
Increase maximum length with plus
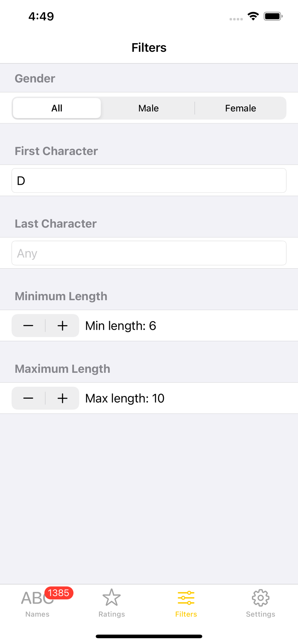coord(63,398)
